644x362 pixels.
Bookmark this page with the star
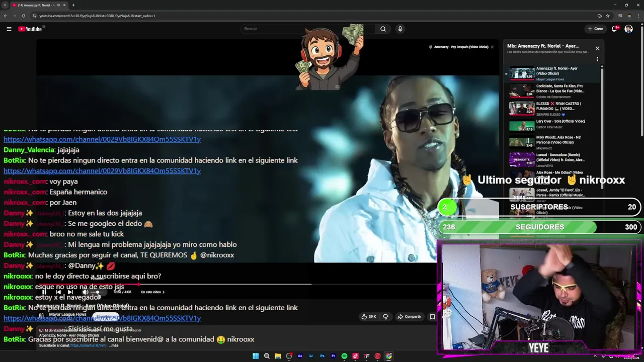(x=608, y=16)
